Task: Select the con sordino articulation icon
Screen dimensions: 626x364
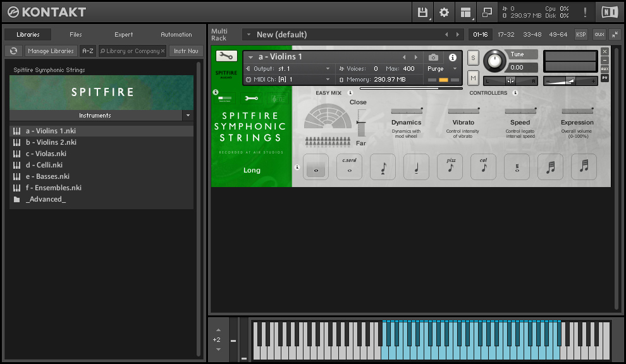Action: (x=349, y=166)
